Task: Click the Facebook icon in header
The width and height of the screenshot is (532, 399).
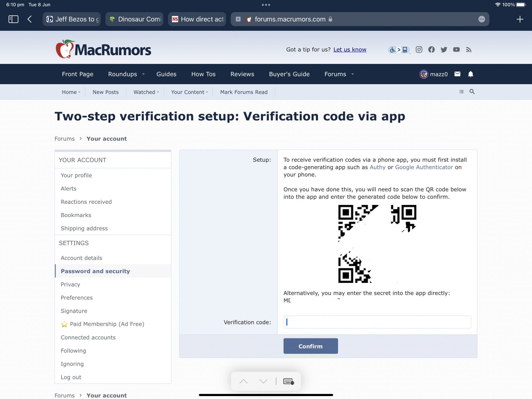Action: pos(431,49)
